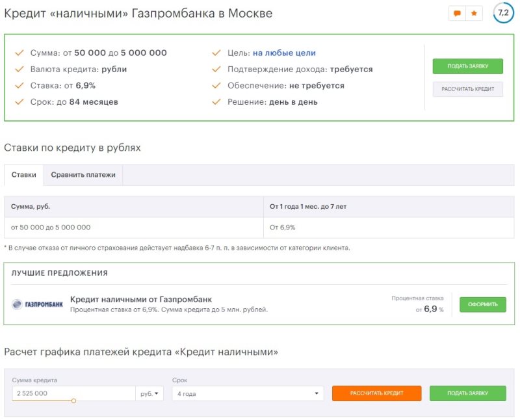Click the 'Решение: день в день' line
Viewport: 520px width, 420px height.
coord(272,102)
